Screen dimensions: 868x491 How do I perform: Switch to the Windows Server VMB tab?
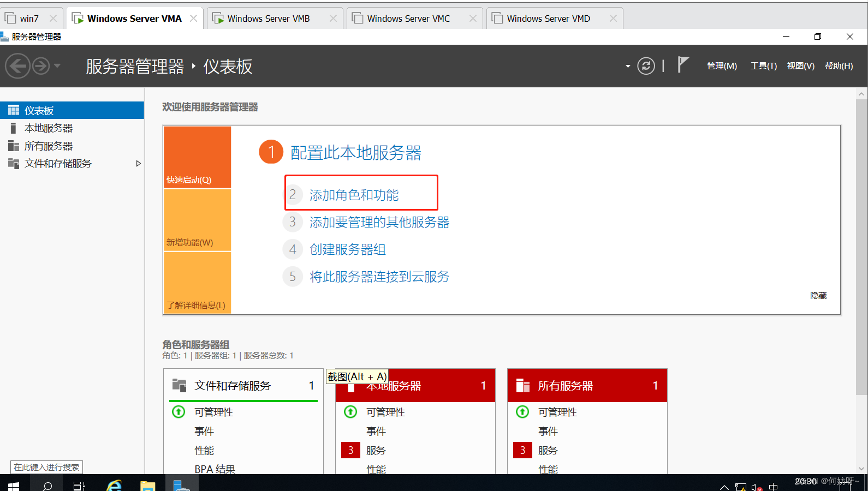[x=269, y=19]
